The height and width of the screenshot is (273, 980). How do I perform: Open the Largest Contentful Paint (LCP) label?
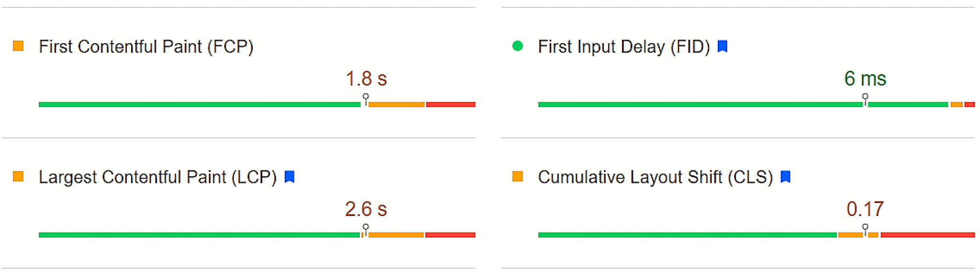coord(158,177)
